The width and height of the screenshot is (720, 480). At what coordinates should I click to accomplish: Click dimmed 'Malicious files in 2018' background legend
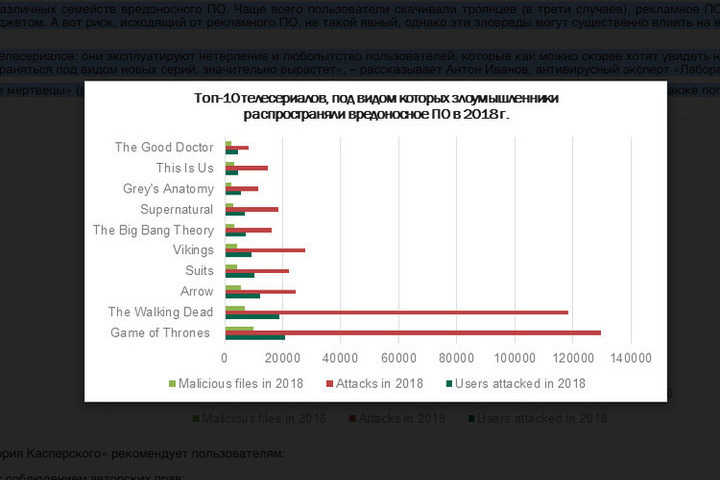259,418
